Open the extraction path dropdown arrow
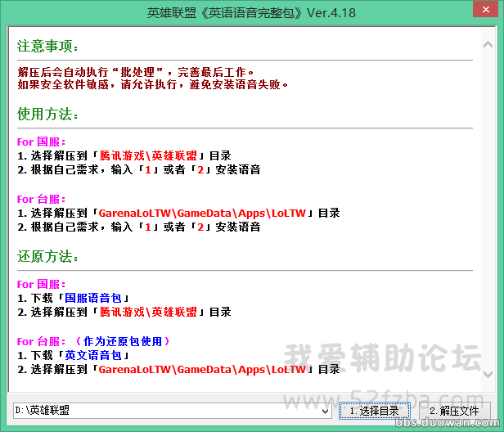This screenshot has width=504, height=432. click(326, 411)
